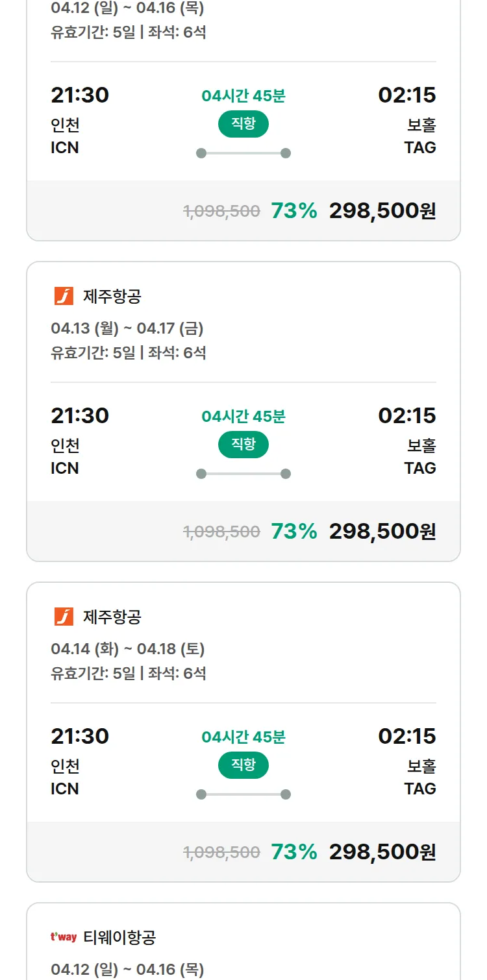Tap the 직항 badge in the topmost flight card
This screenshot has width=487, height=980.
point(243,124)
